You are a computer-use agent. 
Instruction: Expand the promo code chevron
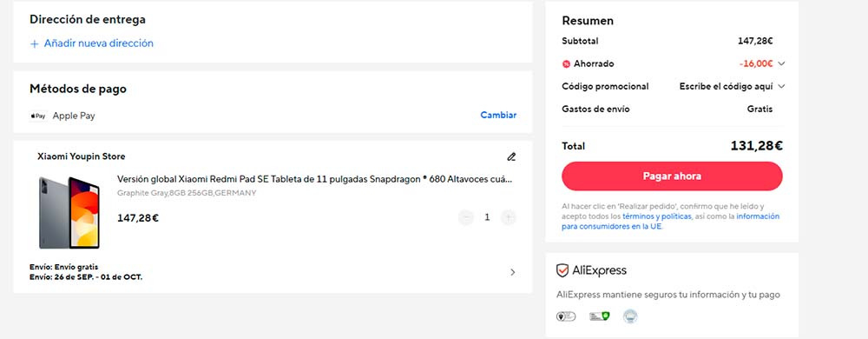coord(781,86)
